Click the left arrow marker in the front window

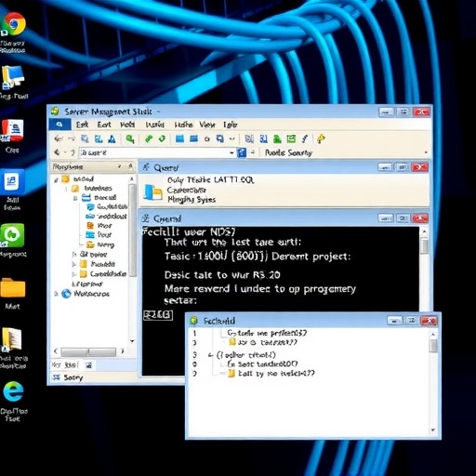pyautogui.click(x=211, y=355)
